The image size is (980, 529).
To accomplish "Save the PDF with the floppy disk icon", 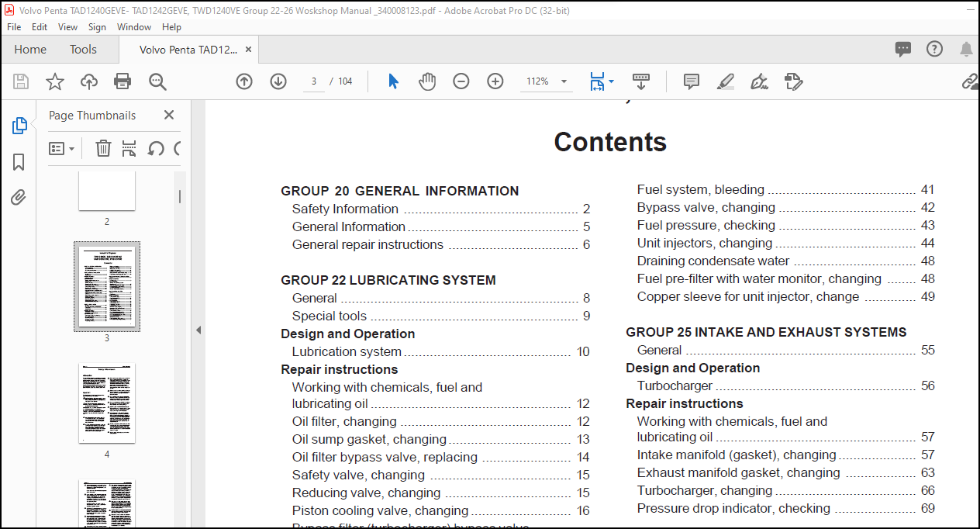I will tap(21, 81).
